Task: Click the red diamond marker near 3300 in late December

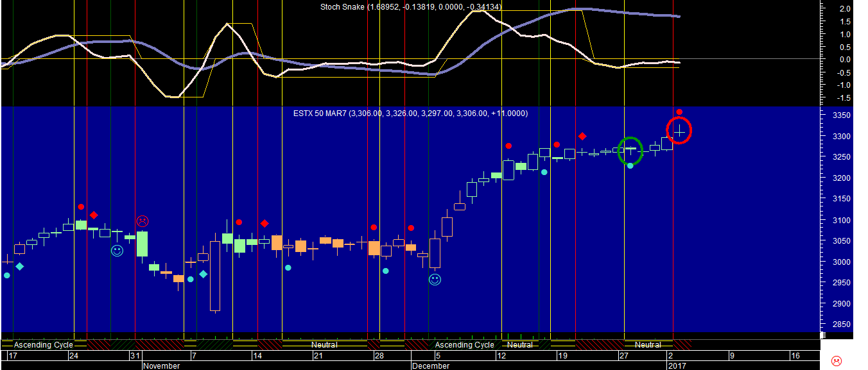Action: (x=582, y=136)
